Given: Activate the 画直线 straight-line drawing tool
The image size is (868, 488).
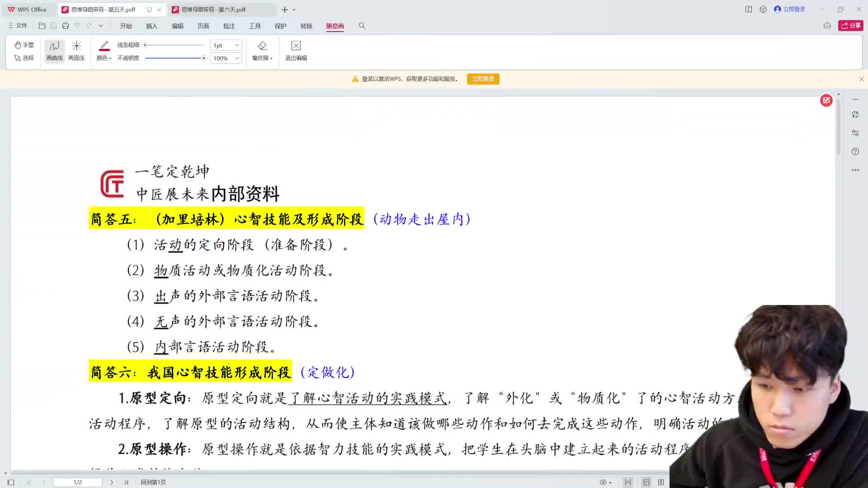Looking at the screenshot, I should pyautogui.click(x=76, y=50).
